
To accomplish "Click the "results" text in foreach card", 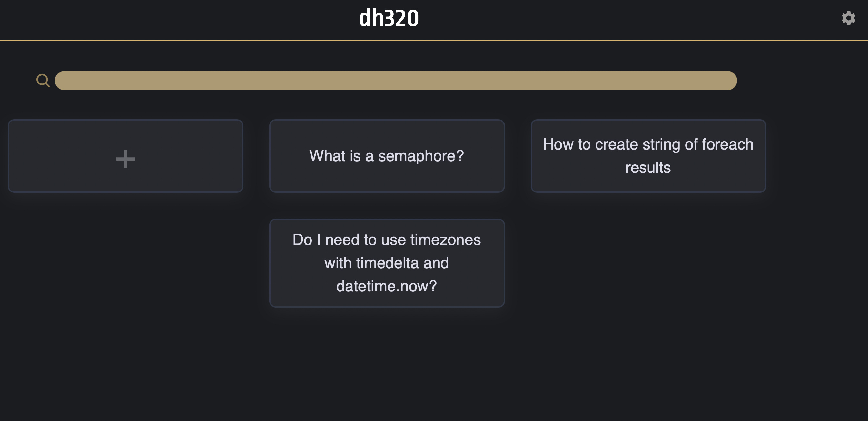I will point(648,168).
